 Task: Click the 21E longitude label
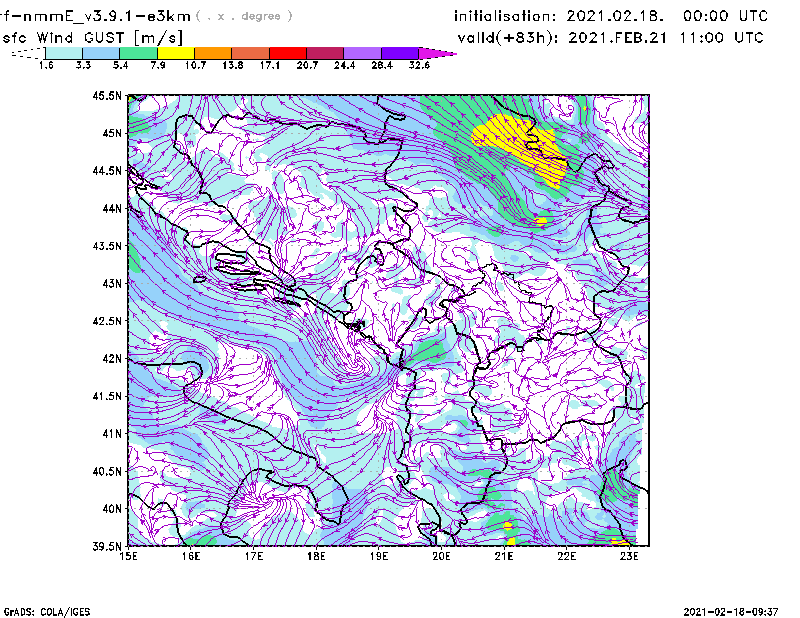(504, 556)
